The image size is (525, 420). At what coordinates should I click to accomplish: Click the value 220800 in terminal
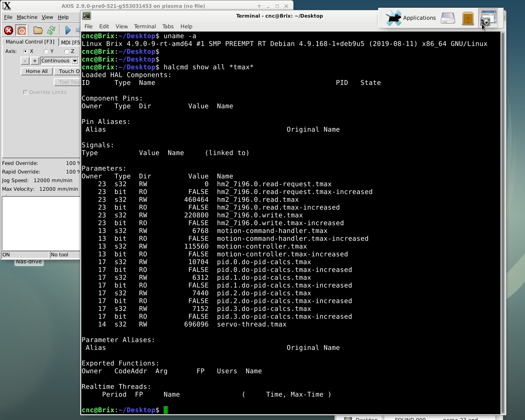tap(196, 215)
